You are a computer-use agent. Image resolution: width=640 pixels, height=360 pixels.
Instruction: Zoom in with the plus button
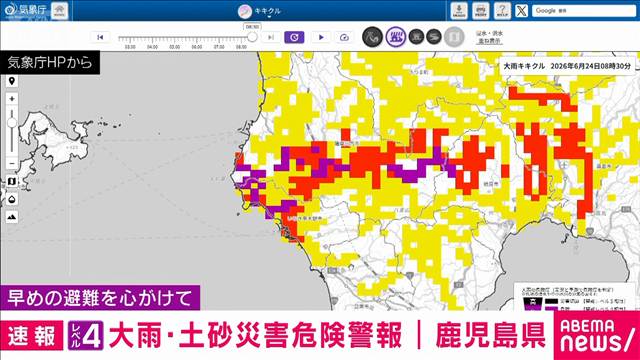click(x=12, y=99)
